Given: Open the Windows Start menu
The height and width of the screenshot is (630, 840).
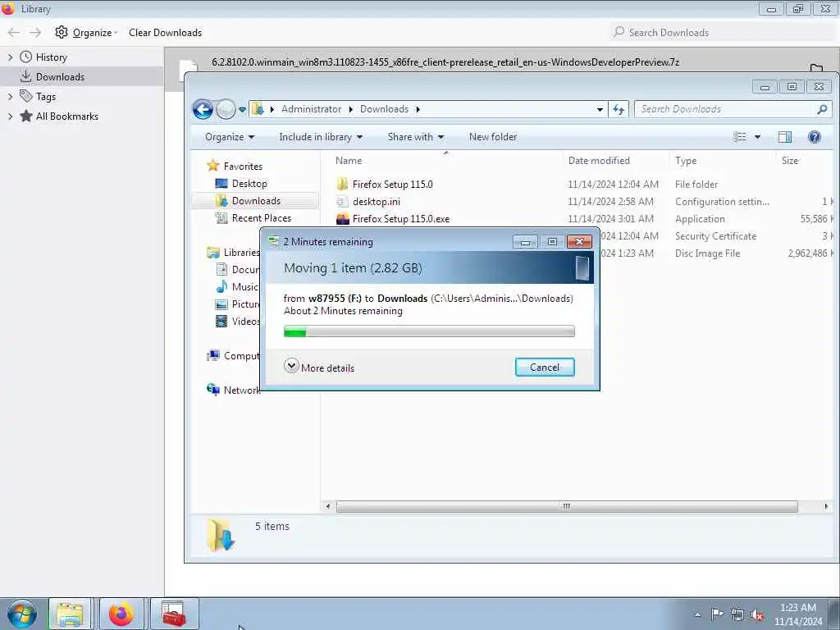Looking at the screenshot, I should point(21,614).
